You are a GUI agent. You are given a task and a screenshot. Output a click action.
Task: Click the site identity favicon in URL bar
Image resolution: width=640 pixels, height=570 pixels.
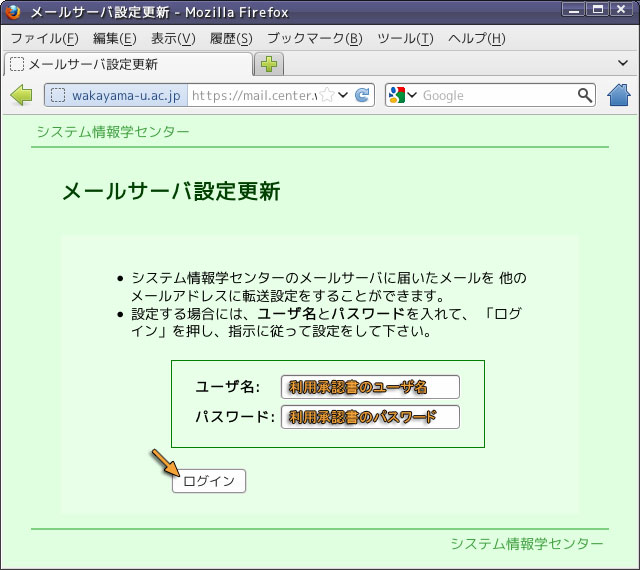58,95
